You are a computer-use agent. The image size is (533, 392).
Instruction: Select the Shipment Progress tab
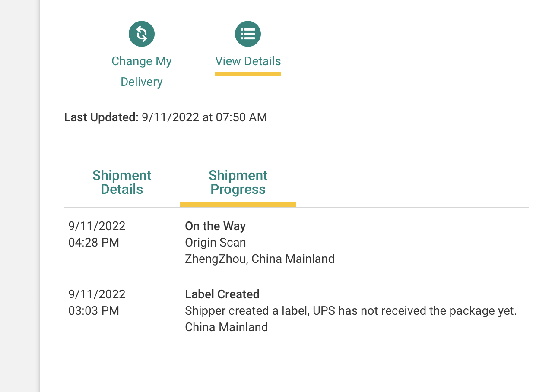[238, 182]
